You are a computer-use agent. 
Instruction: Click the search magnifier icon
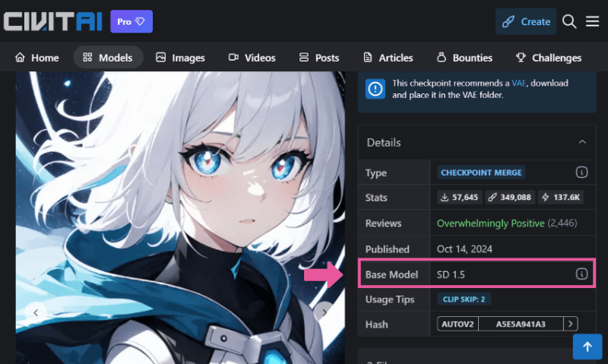570,21
